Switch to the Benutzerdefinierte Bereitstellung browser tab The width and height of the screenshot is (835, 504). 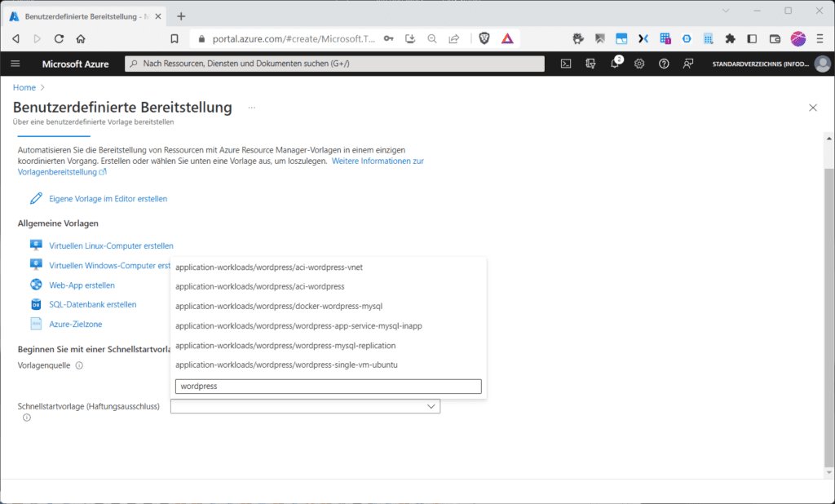click(85, 16)
